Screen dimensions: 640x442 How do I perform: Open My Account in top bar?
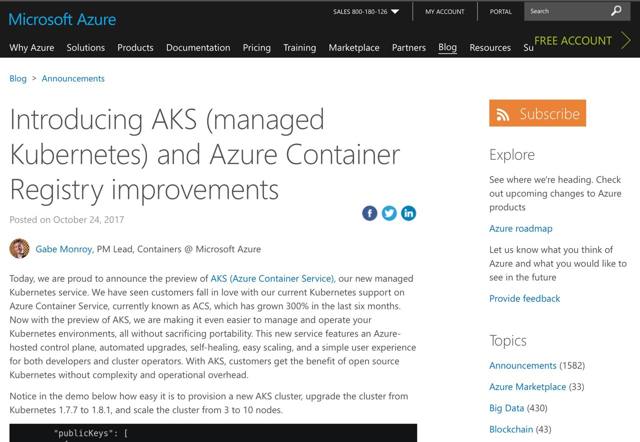tap(445, 12)
